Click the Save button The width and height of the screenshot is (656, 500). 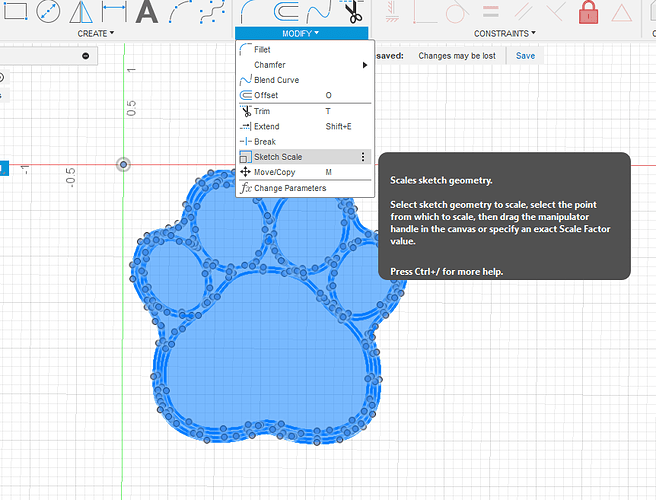pyautogui.click(x=525, y=56)
